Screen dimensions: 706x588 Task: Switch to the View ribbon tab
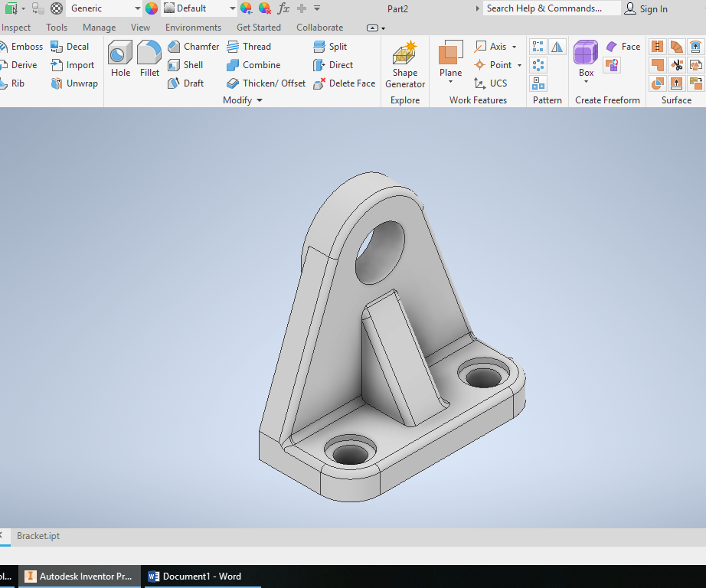pos(140,27)
